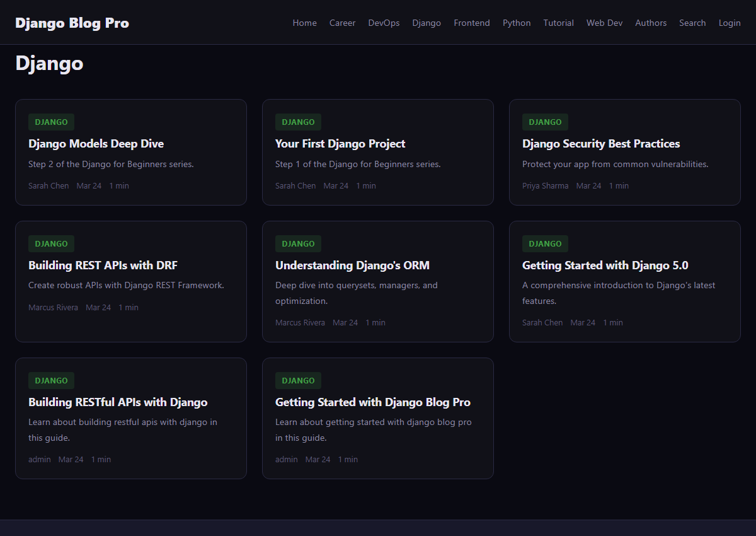Open the Web Dev category
The image size is (756, 536).
604,23
